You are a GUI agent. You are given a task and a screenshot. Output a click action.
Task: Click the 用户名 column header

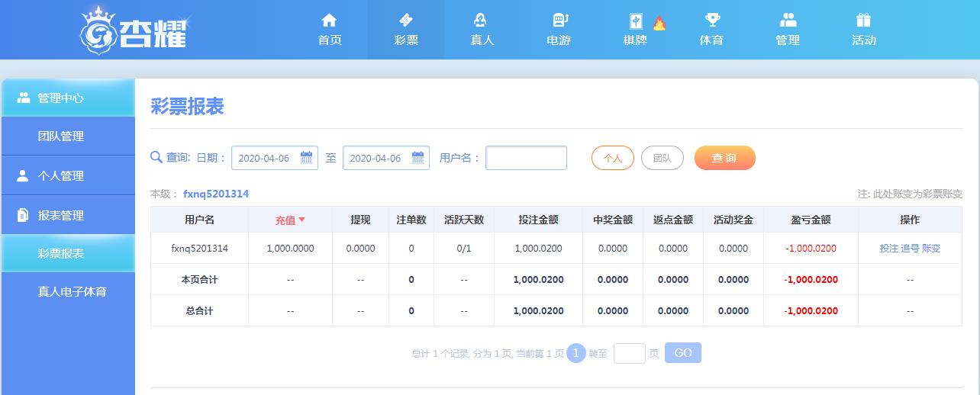coord(199,220)
